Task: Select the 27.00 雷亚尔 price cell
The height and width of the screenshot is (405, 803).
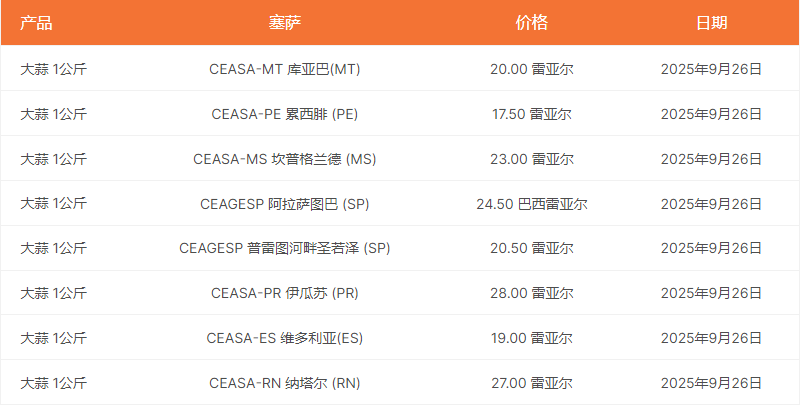Action: [x=531, y=383]
